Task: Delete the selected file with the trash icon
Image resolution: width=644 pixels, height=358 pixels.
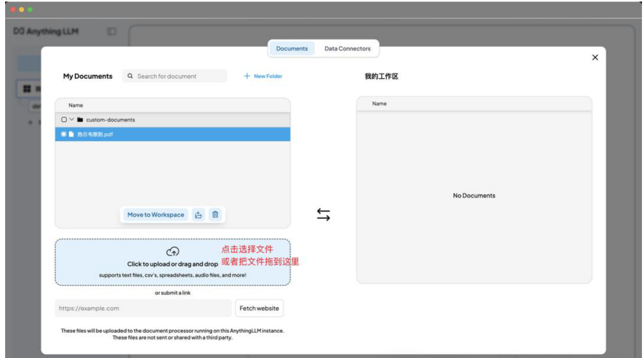Action: click(x=215, y=215)
